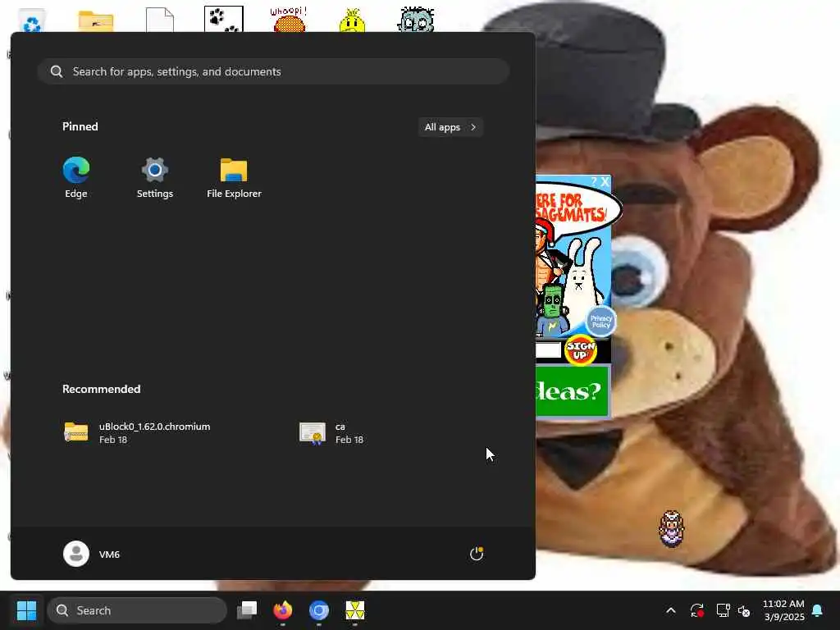Click the zombie face desktop icon
840x630 pixels.
tap(416, 20)
